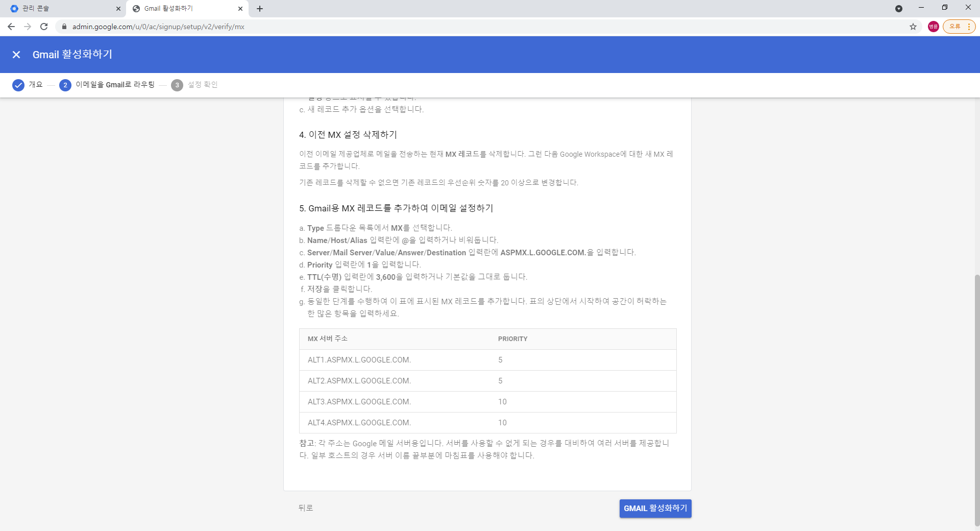The width and height of the screenshot is (980, 531).
Task: Close the Gmail activation wizard with X
Action: (x=16, y=55)
